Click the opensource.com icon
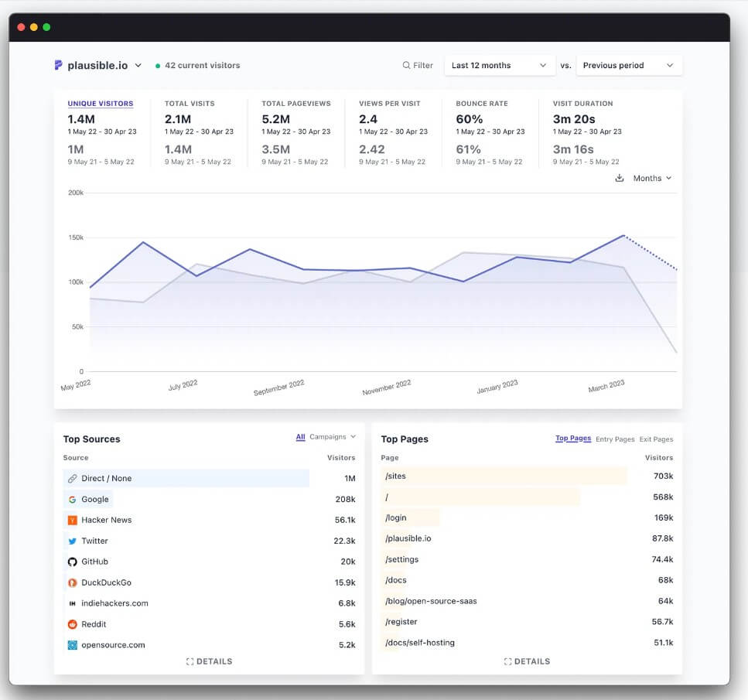Viewport: 748px width, 700px height. pos(73,645)
